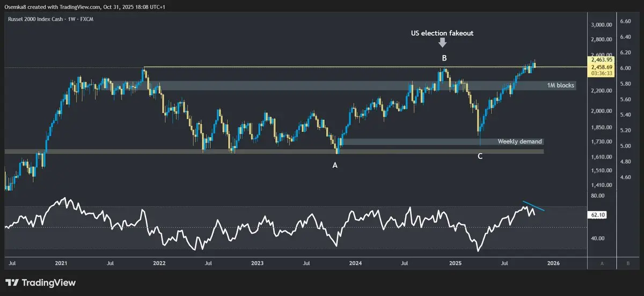The height and width of the screenshot is (296, 644).
Task: Click the 4.60 label on the secondary scale
Action: (625, 177)
